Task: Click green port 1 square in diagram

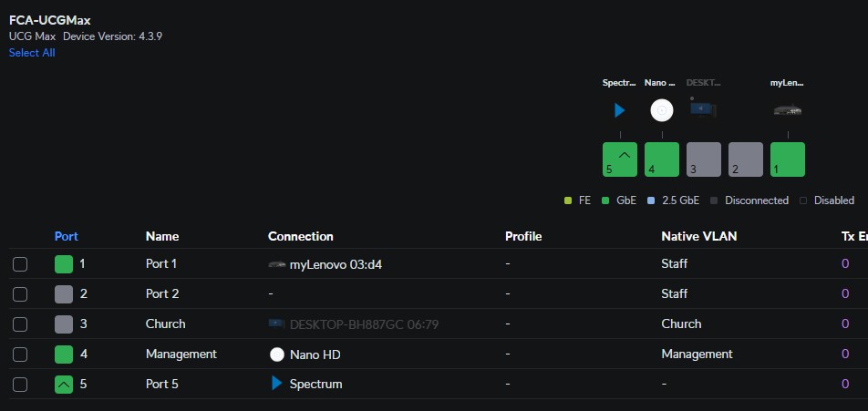Action: pos(787,159)
